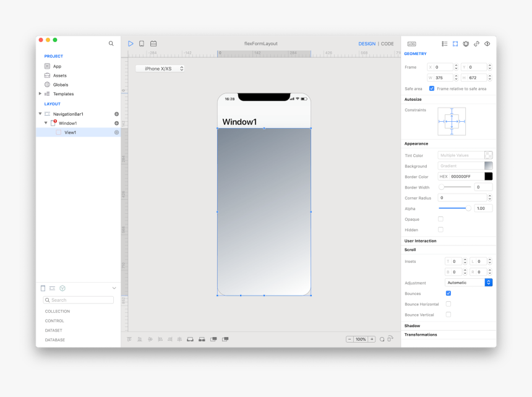Click the zoom in plus button

[372, 339]
